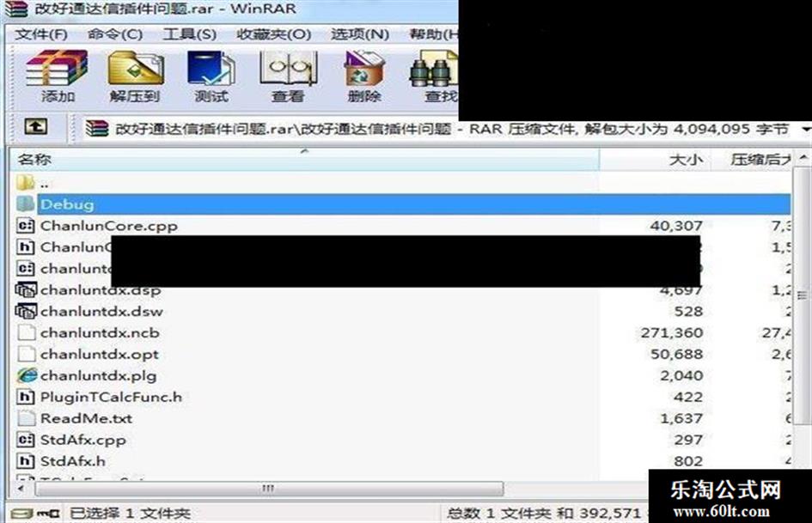Open the 收藏夹(O) menu
This screenshot has width=812, height=523.
pyautogui.click(x=273, y=34)
